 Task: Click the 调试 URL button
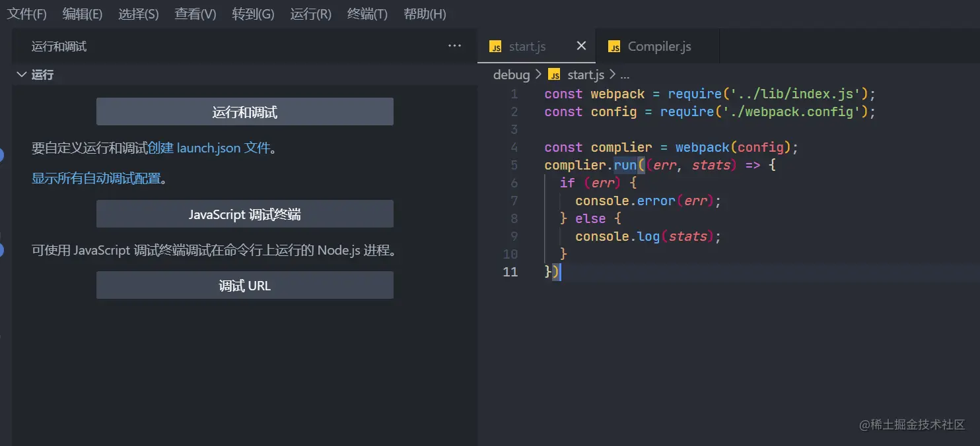[245, 285]
